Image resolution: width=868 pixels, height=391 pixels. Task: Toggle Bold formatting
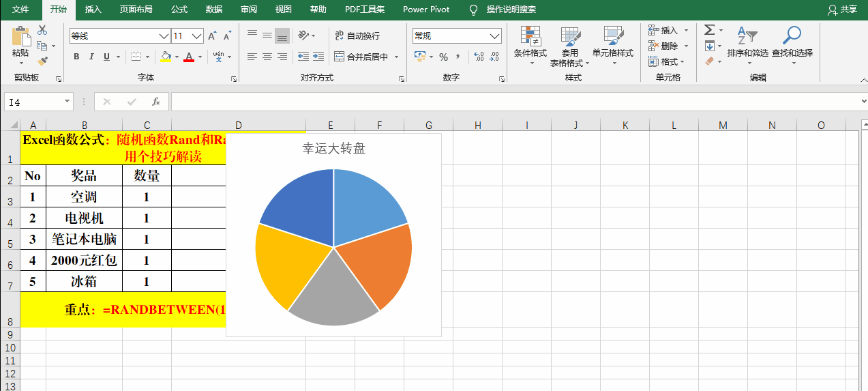pyautogui.click(x=76, y=57)
